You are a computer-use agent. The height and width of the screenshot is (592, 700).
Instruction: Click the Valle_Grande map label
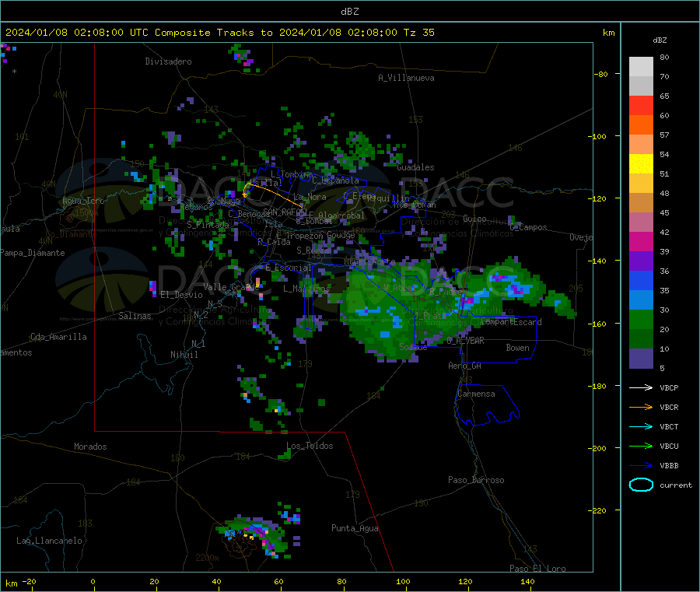[231, 287]
